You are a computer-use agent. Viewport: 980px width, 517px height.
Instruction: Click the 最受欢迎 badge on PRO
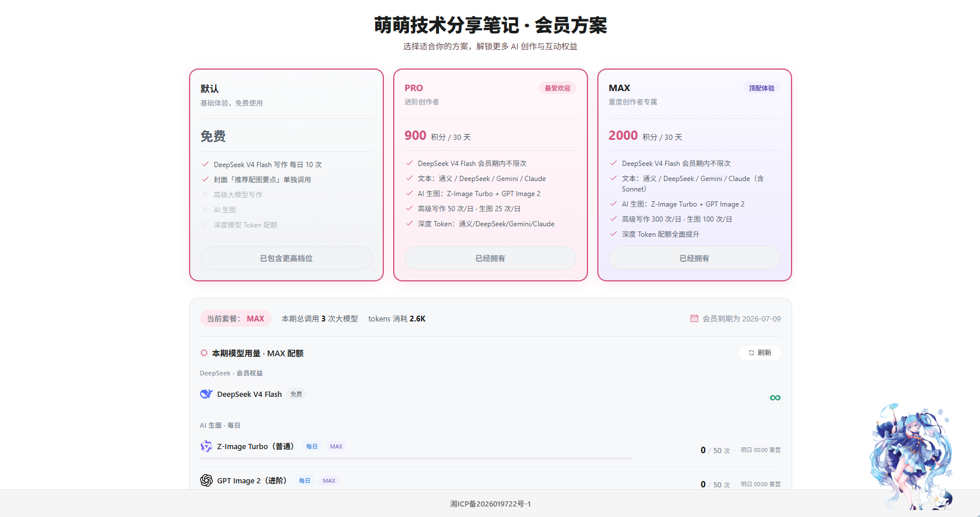point(557,88)
